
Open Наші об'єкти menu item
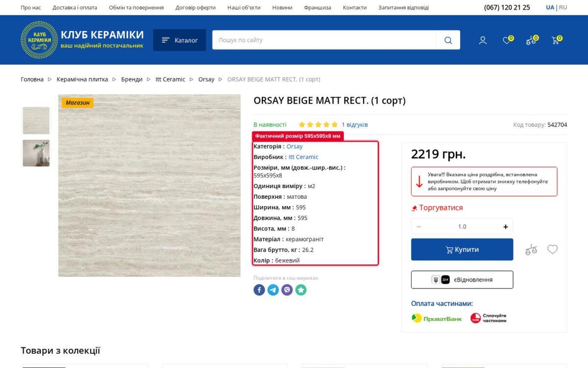244,7
